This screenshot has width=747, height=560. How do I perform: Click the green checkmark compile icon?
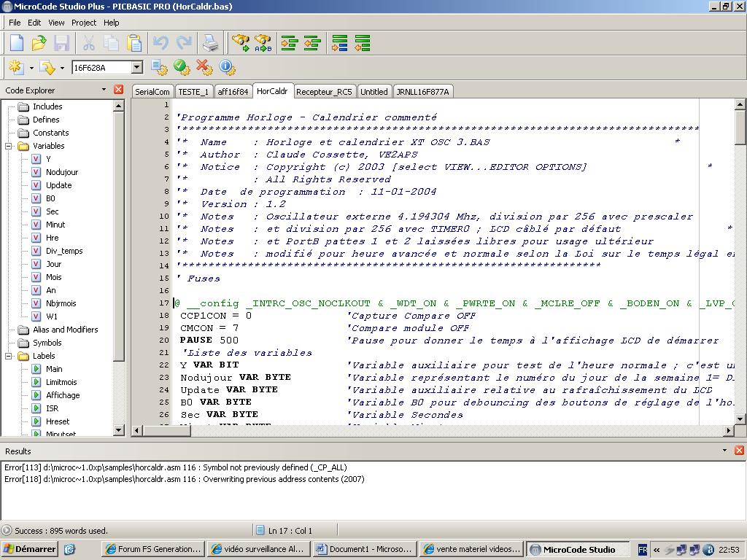182,68
